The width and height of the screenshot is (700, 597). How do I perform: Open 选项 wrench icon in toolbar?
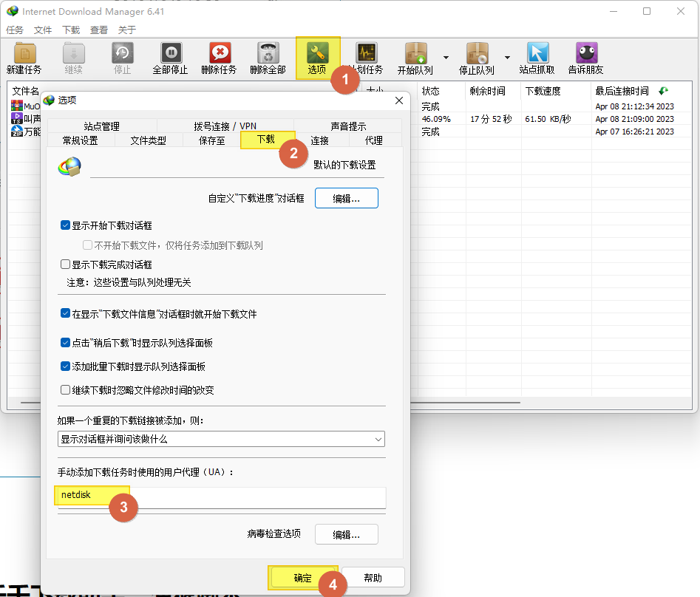click(x=317, y=54)
